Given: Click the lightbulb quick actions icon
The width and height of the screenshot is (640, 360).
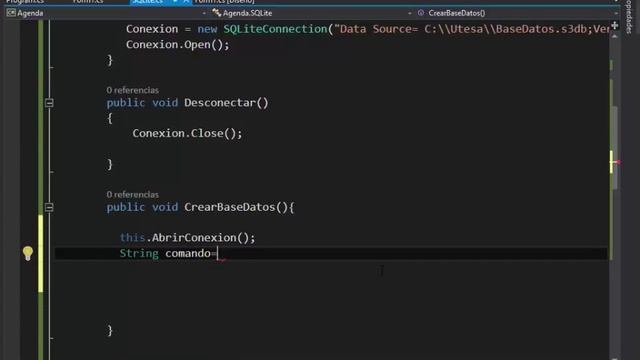Looking at the screenshot, I should click(x=27, y=253).
